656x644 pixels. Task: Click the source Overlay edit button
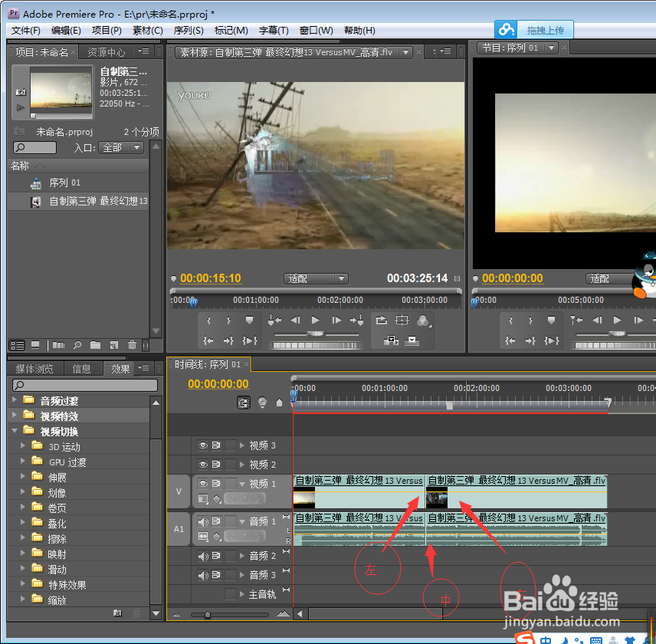[x=412, y=340]
